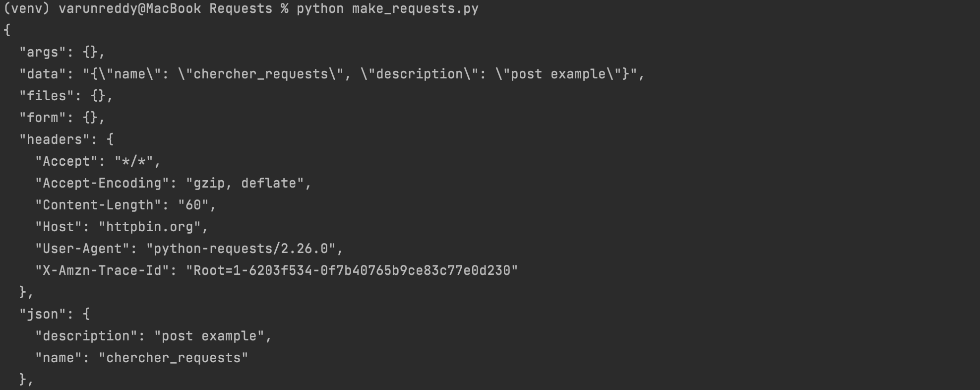
Task: Click the python make_requests.py command text
Action: [x=387, y=9]
